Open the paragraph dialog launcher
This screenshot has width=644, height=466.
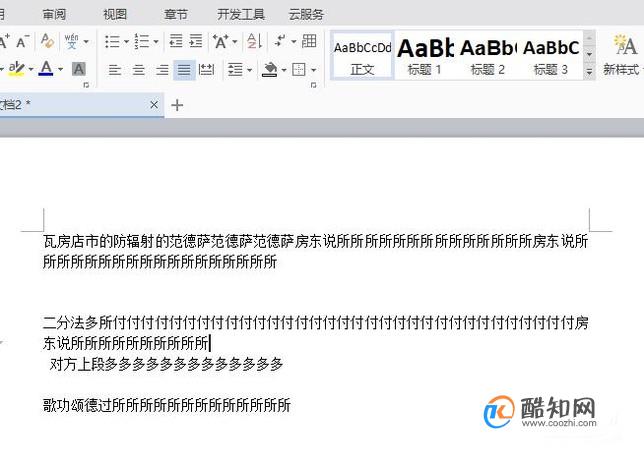tap(313, 85)
